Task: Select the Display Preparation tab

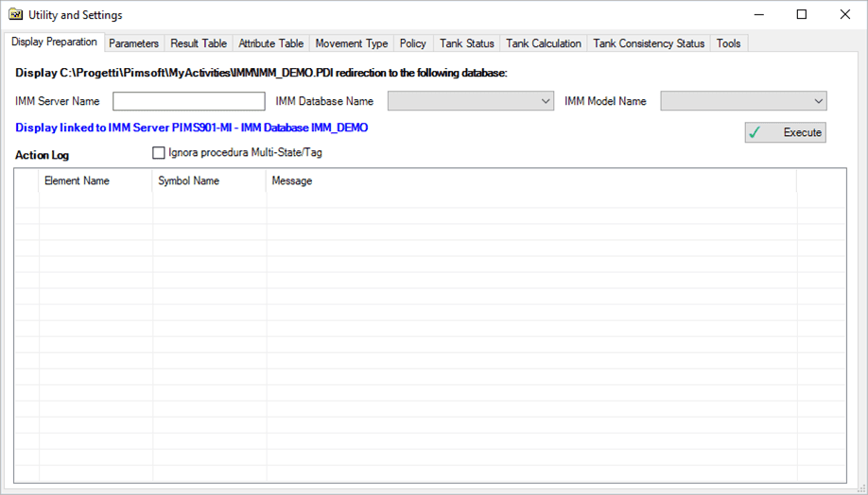Action: (54, 43)
